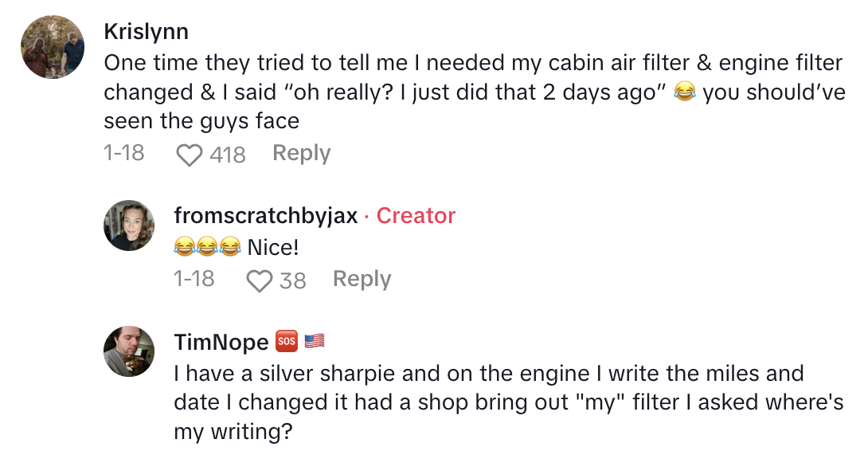Reply to Krislynn's comment

[x=301, y=153]
